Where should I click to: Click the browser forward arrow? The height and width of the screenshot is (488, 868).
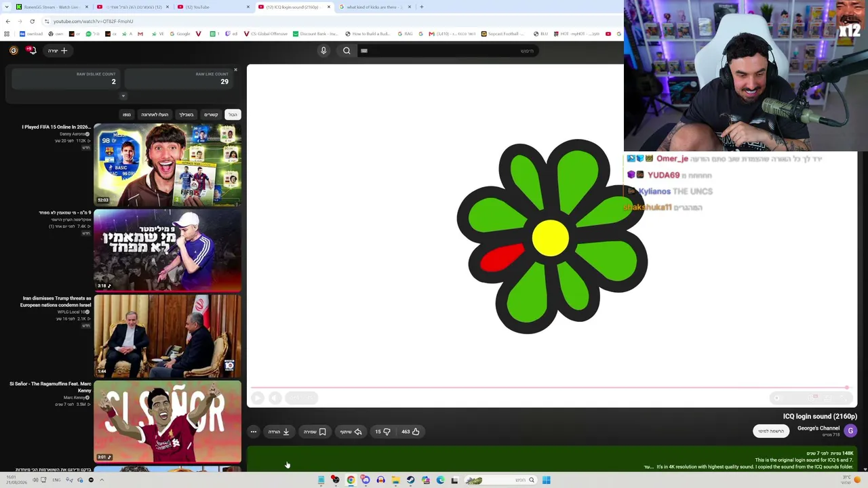[20, 21]
